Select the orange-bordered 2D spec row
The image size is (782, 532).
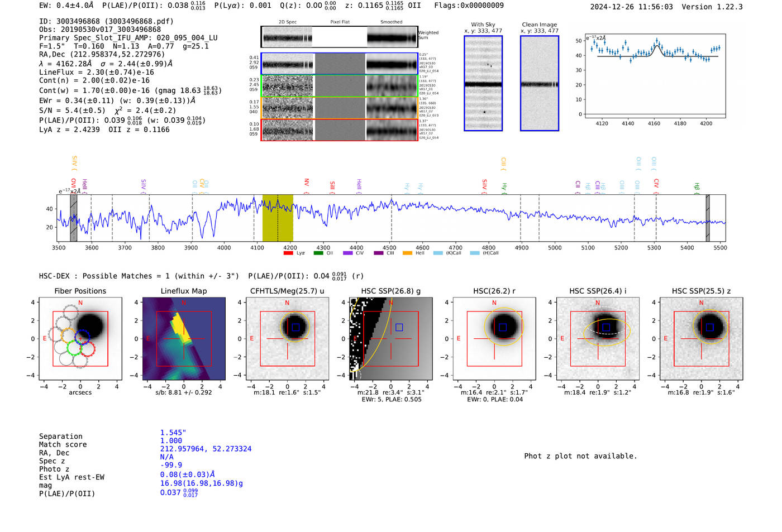click(x=340, y=108)
